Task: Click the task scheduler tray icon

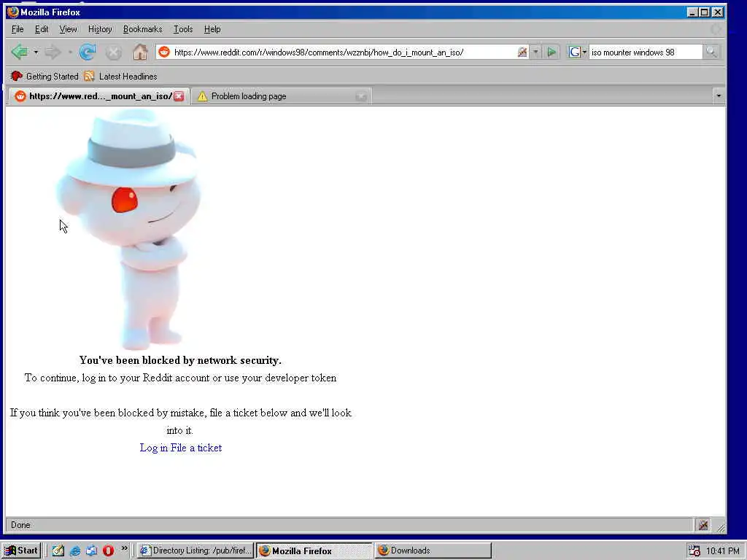Action: pos(694,551)
